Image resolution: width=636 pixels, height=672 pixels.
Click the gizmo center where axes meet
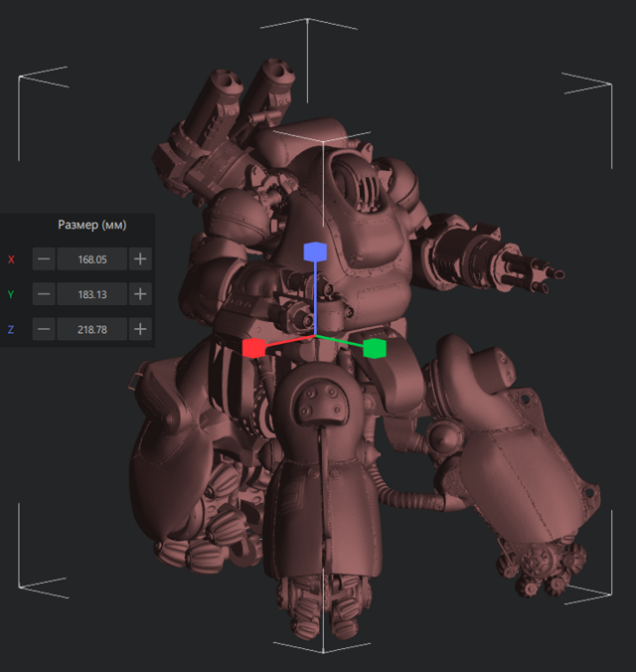pos(314,338)
